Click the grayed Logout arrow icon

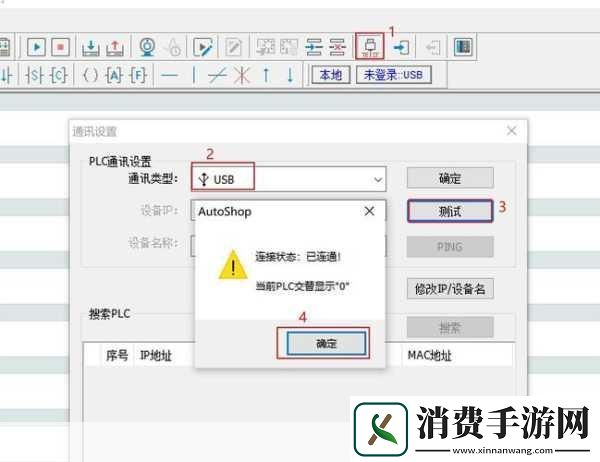(433, 47)
